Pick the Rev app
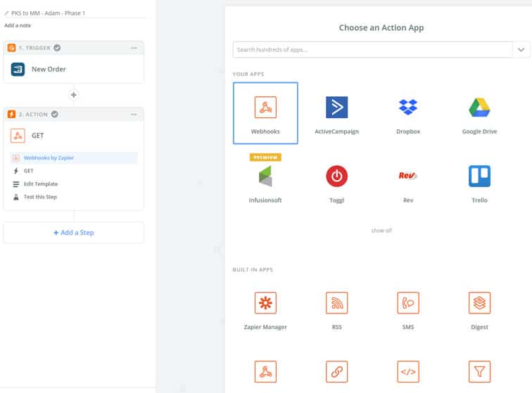This screenshot has height=393, width=532. (x=407, y=181)
